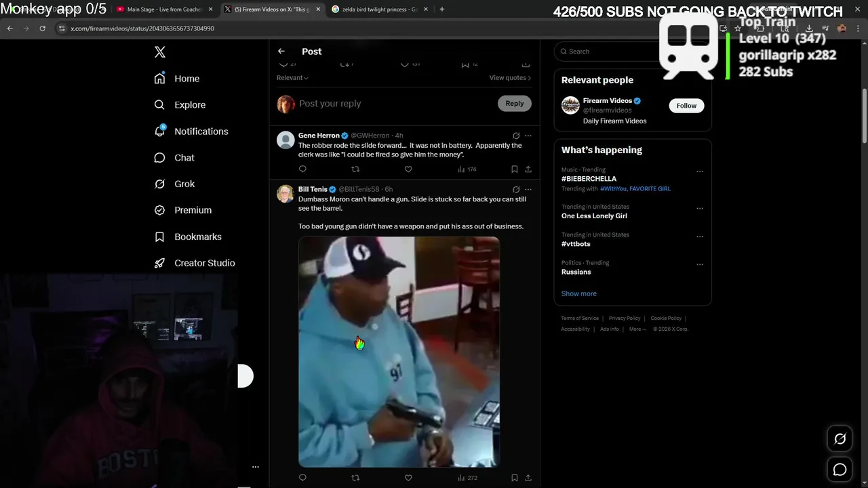Open Explore in X sidebar
Viewport: 868px width, 488px height.
click(180, 105)
